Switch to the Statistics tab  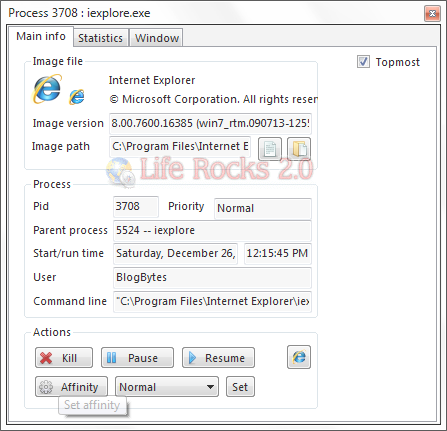101,38
